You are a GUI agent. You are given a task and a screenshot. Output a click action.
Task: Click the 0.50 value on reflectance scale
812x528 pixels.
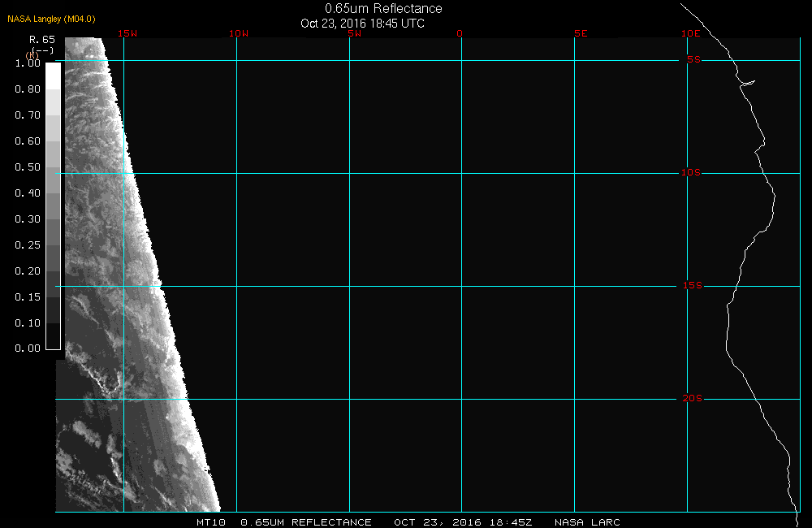(28, 167)
